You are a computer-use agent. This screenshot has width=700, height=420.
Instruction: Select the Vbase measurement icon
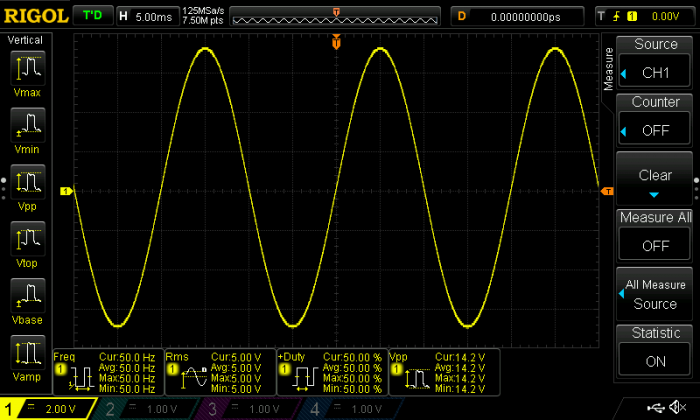28,298
